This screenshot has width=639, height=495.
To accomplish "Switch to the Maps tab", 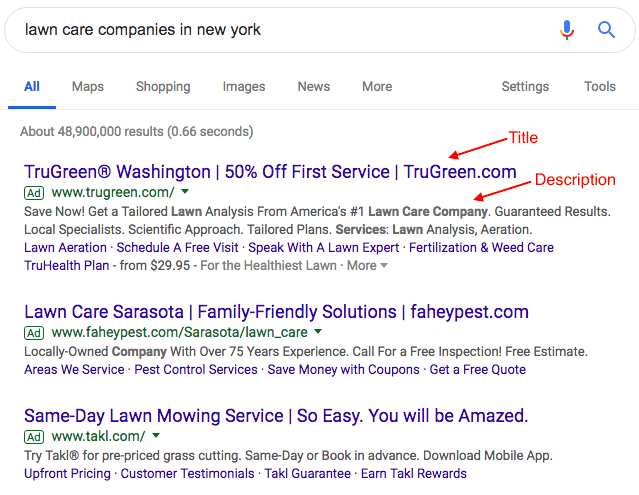I will click(88, 87).
